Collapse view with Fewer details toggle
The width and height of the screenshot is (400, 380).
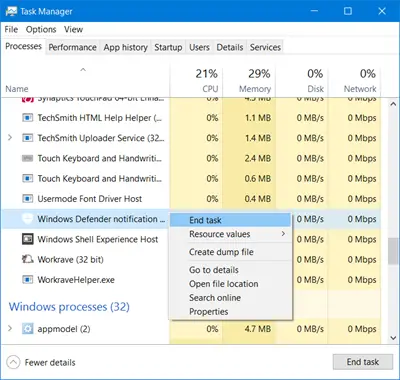click(13, 362)
